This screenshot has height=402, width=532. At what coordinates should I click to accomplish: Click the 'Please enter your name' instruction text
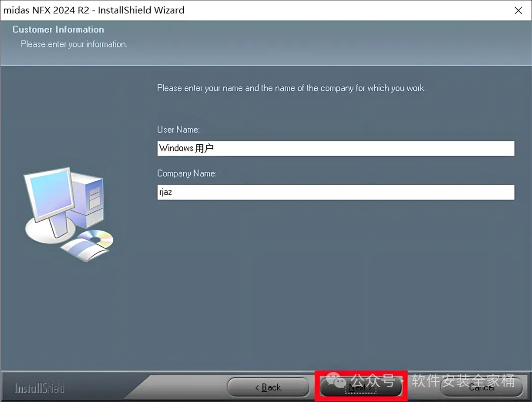pos(291,88)
